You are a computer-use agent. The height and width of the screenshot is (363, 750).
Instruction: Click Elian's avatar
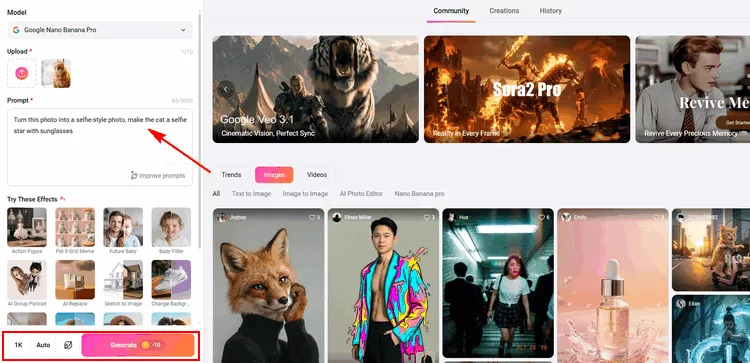point(681,304)
